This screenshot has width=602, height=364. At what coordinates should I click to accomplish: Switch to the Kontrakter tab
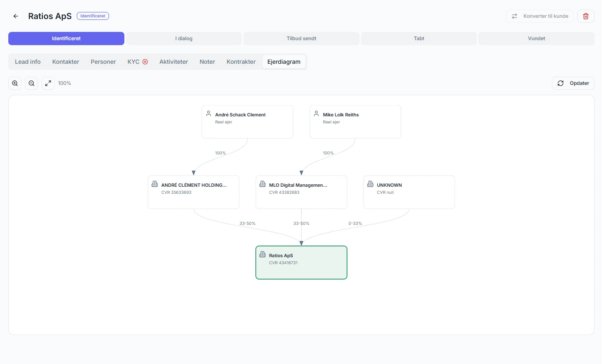click(241, 62)
